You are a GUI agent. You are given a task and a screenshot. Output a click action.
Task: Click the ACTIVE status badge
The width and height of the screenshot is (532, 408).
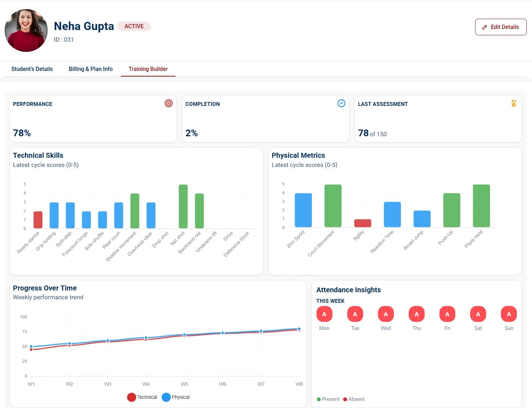tap(134, 26)
